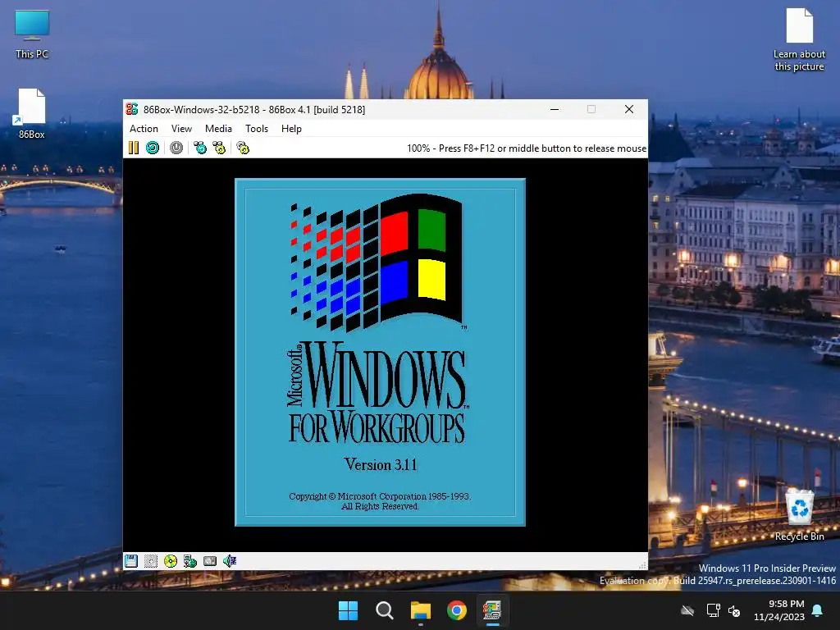Viewport: 840px width, 630px height.
Task: Click the network status icon in 86Box
Action: 190,561
